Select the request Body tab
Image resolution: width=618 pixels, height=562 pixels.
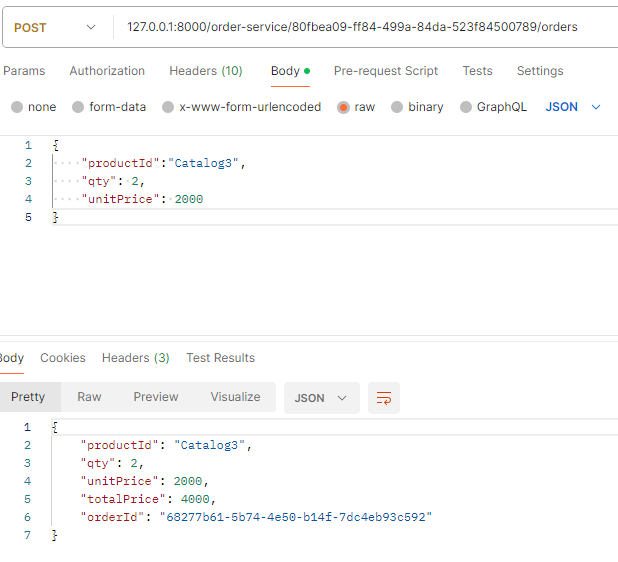(290, 71)
